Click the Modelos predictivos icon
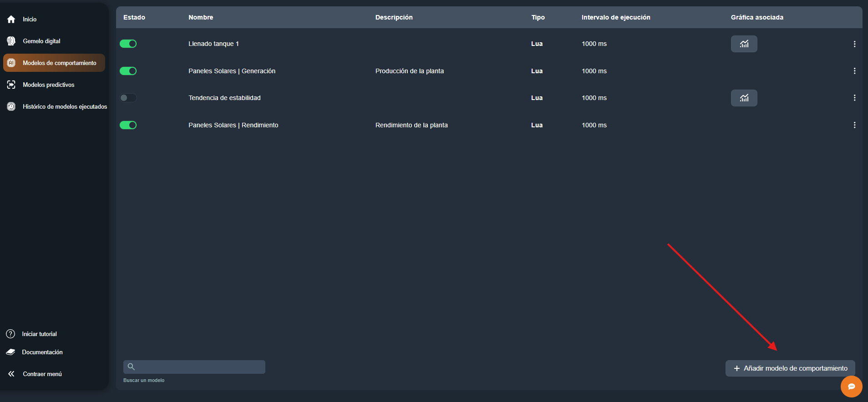 click(11, 85)
